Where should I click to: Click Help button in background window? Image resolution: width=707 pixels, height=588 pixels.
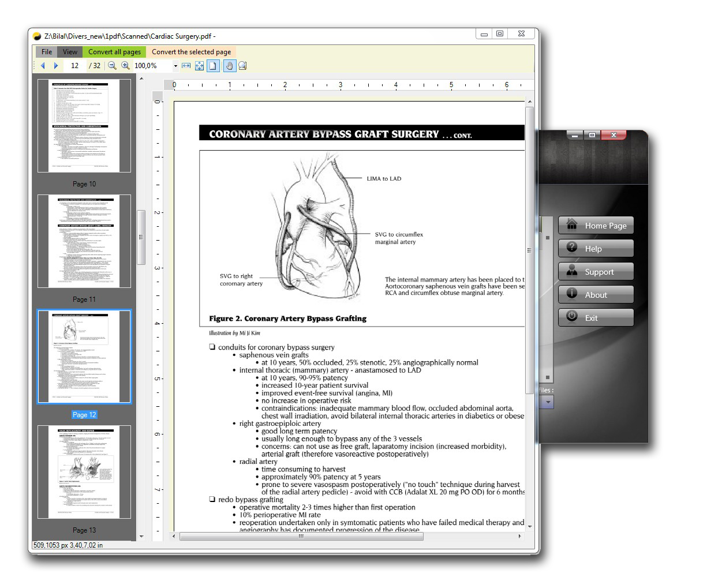pos(596,249)
